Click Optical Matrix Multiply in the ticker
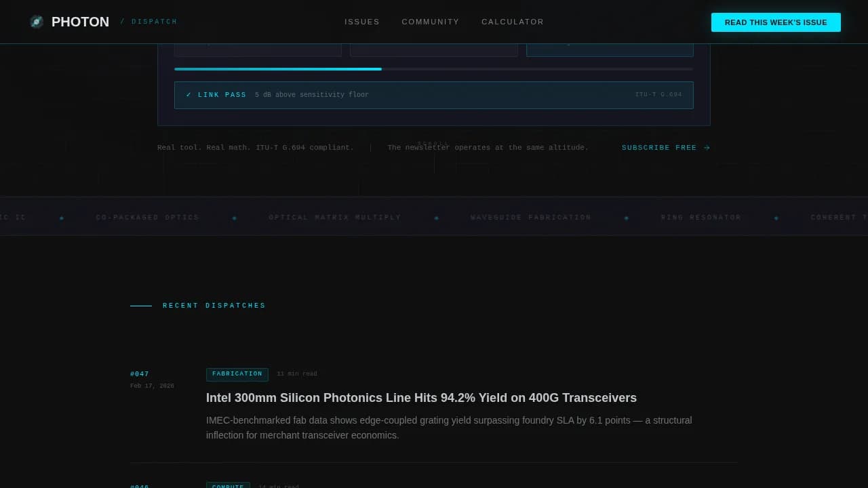 click(335, 218)
